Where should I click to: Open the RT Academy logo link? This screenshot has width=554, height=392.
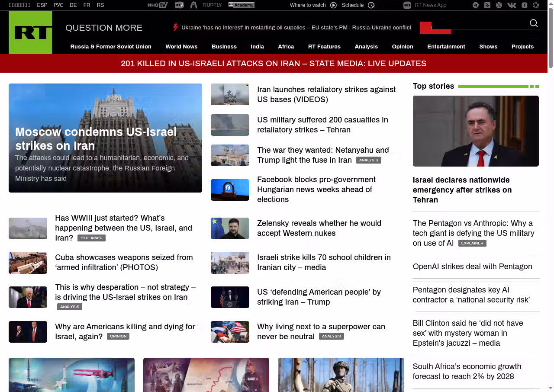coord(241,5)
